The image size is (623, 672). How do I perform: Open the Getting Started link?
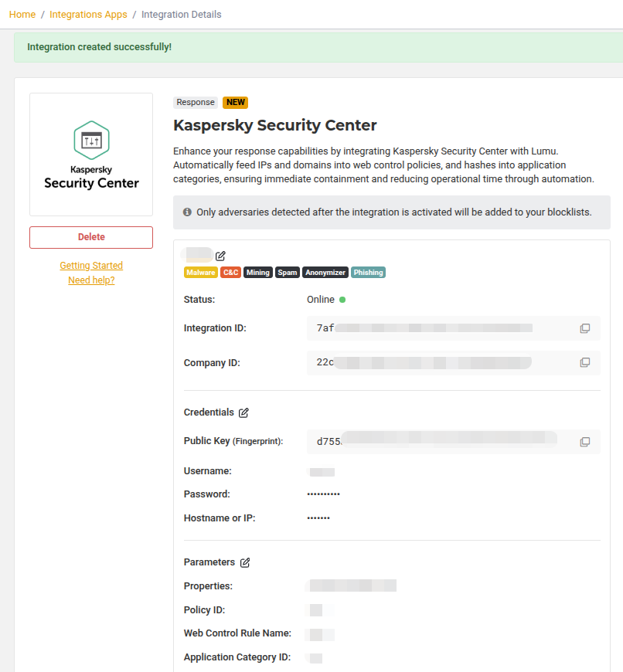point(91,266)
